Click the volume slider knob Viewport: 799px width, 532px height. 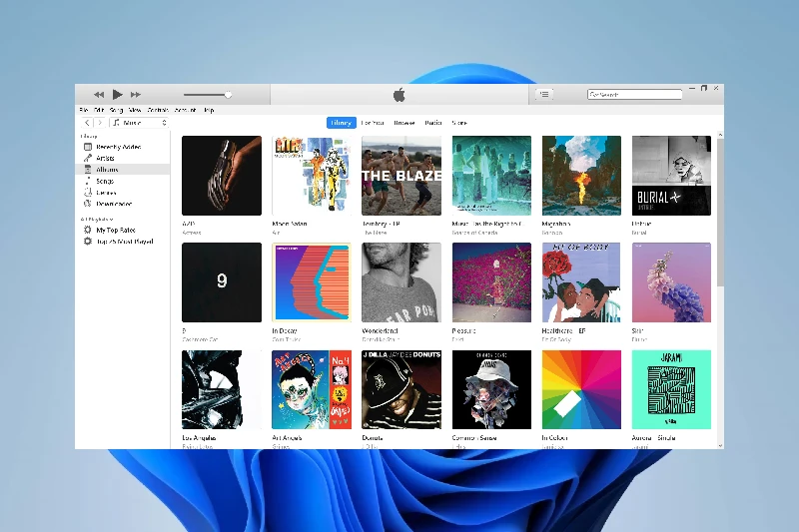coord(228,95)
